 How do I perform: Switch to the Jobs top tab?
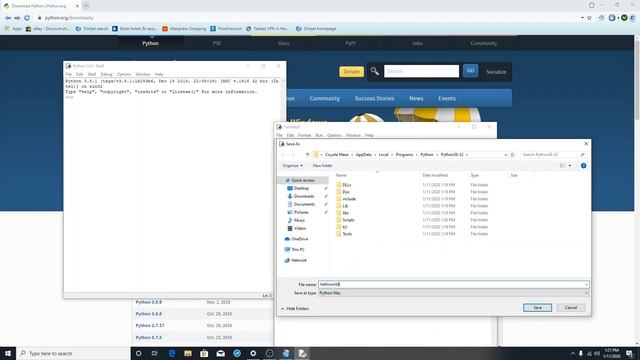point(417,43)
